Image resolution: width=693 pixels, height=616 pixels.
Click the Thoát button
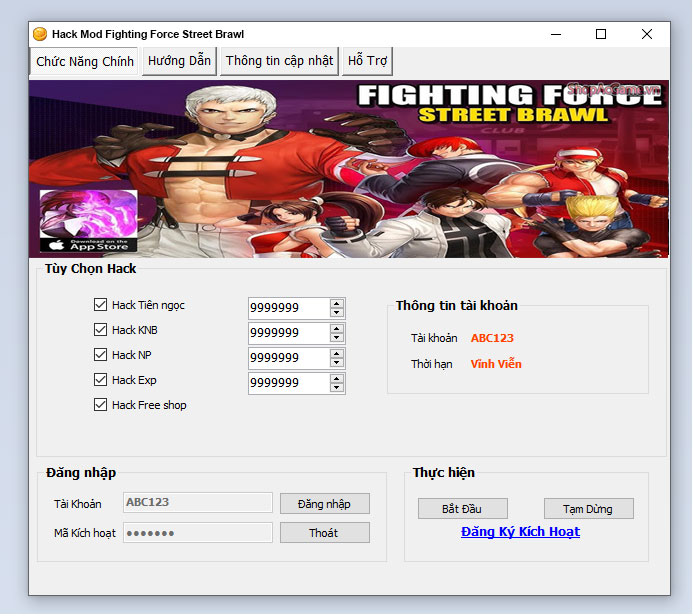(x=324, y=533)
